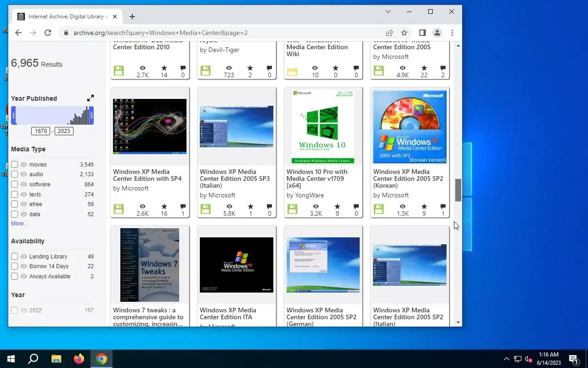
Task: Show hidden system tray icons
Action: pos(507,359)
